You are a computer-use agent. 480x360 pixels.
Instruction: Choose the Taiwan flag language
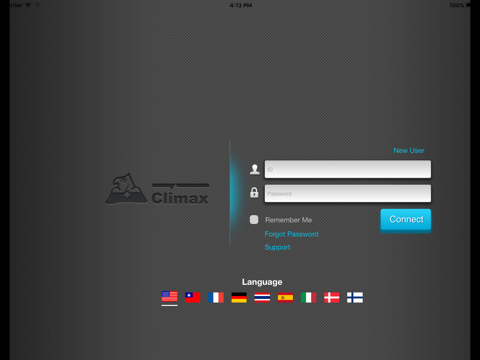(193, 297)
